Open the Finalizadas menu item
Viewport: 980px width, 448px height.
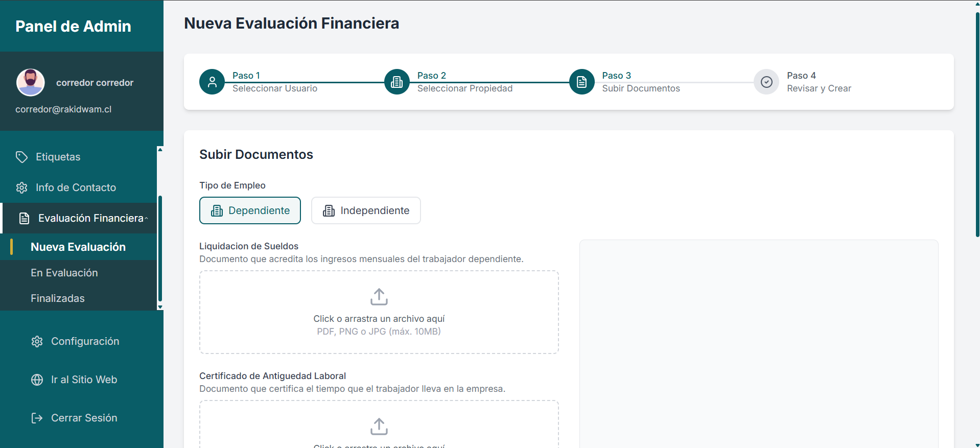point(58,298)
